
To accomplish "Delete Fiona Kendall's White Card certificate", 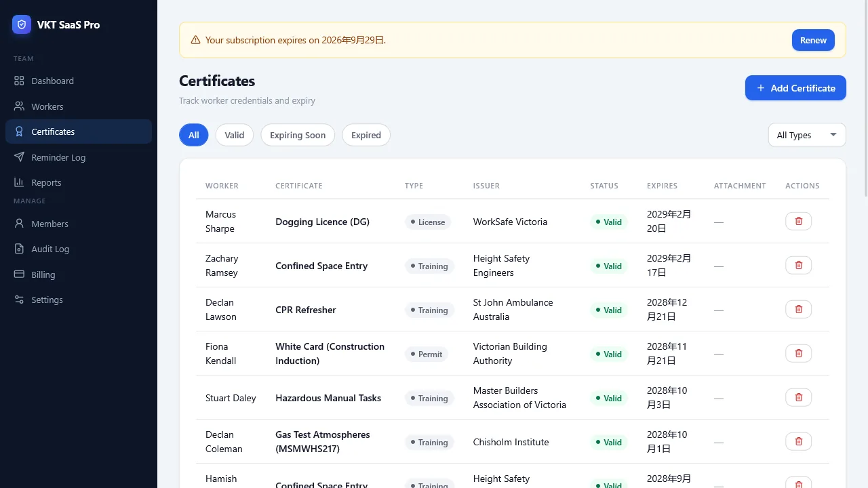I will [798, 353].
